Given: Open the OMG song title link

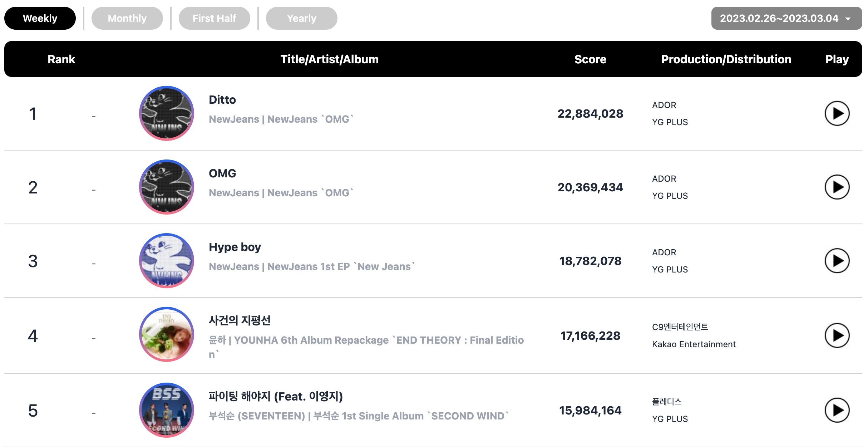Looking at the screenshot, I should pos(222,173).
